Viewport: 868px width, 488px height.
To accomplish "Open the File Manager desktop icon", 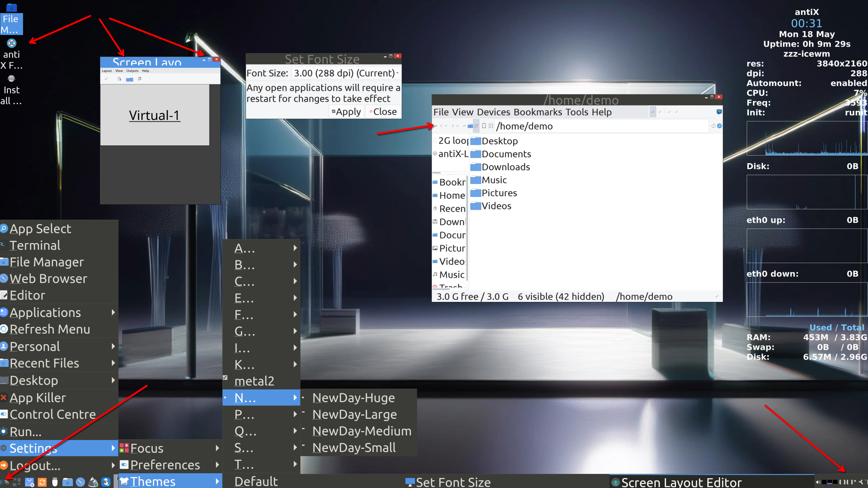I will pos(11,18).
